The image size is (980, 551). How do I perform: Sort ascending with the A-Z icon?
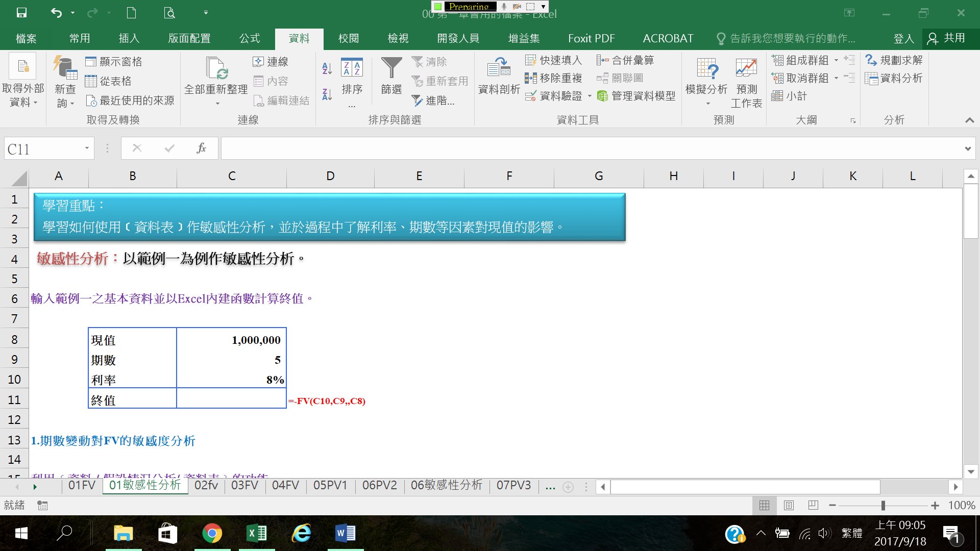coord(327,68)
